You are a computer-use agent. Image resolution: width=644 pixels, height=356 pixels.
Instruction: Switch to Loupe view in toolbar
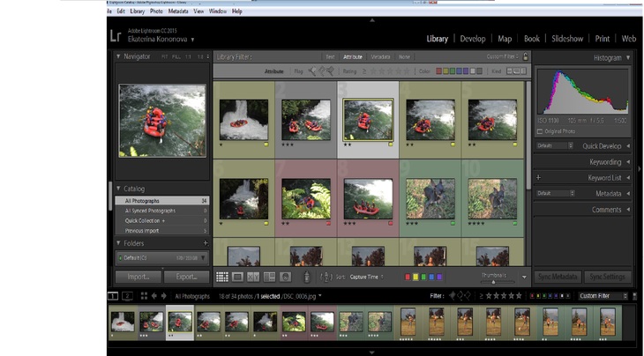click(237, 277)
